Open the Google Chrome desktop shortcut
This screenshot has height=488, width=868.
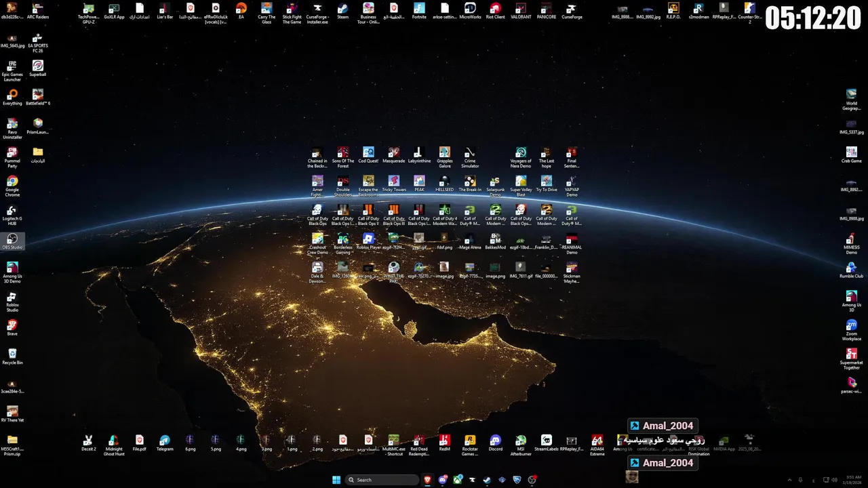[x=12, y=186]
